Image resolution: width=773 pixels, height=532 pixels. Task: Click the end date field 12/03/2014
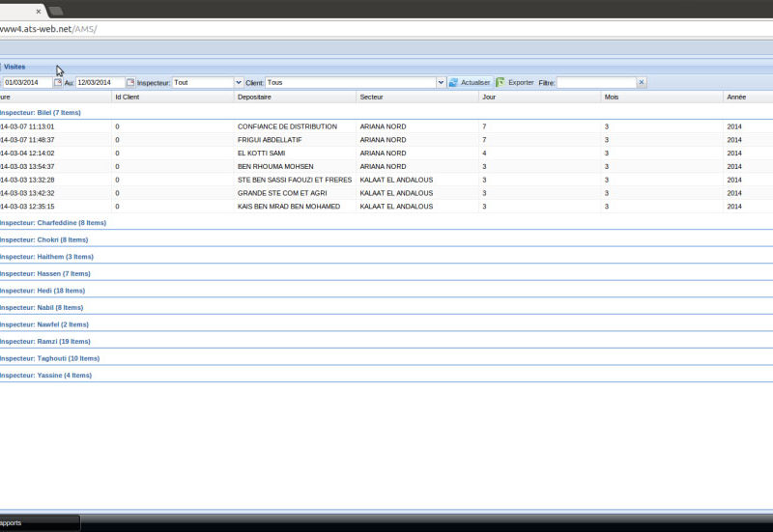coord(100,83)
